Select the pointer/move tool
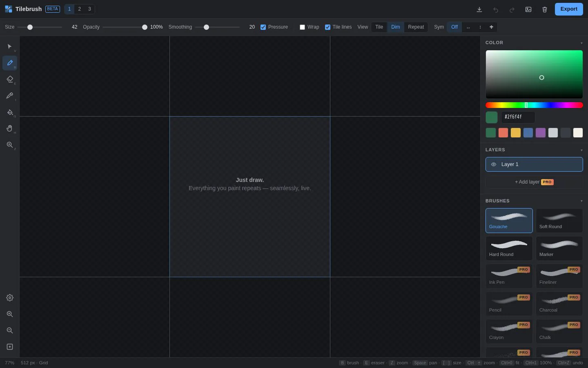This screenshot has width=588, height=368. tap(10, 47)
